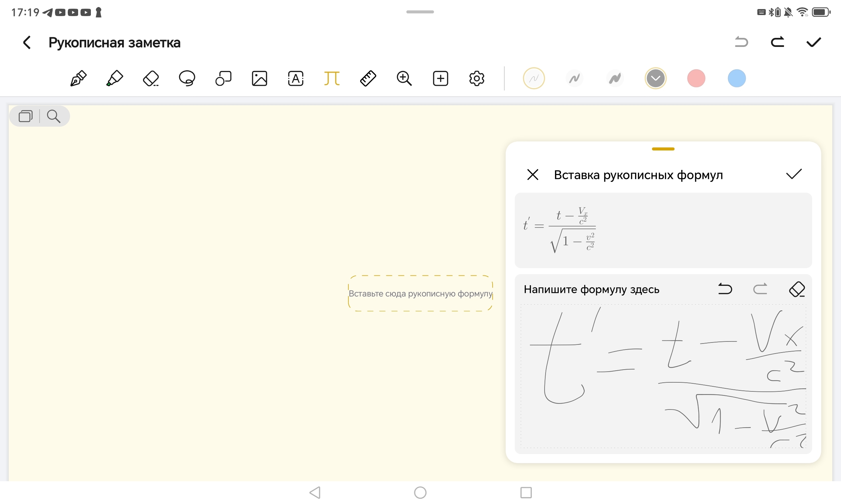Open the note settings gear
841x504 pixels.
click(x=476, y=78)
